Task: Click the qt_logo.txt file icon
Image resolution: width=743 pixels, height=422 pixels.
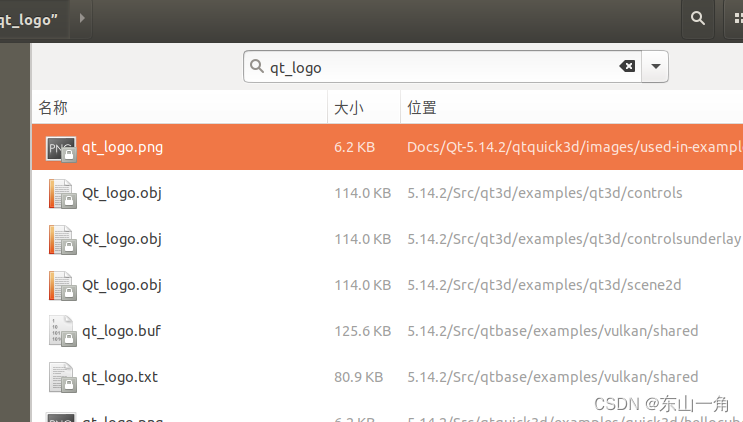Action: pyautogui.click(x=62, y=377)
